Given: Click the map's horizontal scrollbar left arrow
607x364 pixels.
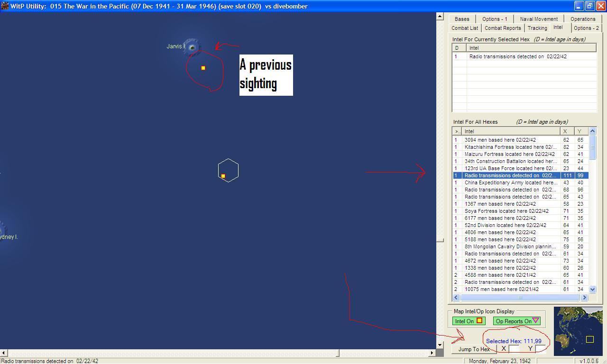Looking at the screenshot, I should tap(3, 353).
